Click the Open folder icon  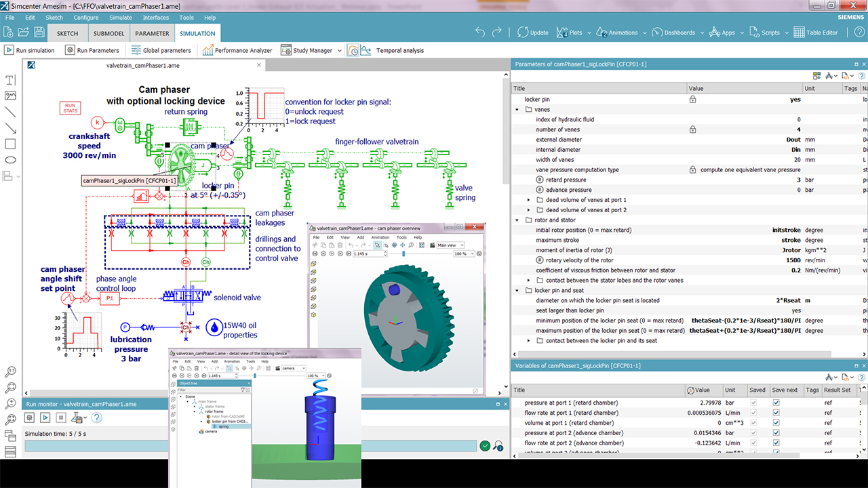24,32
